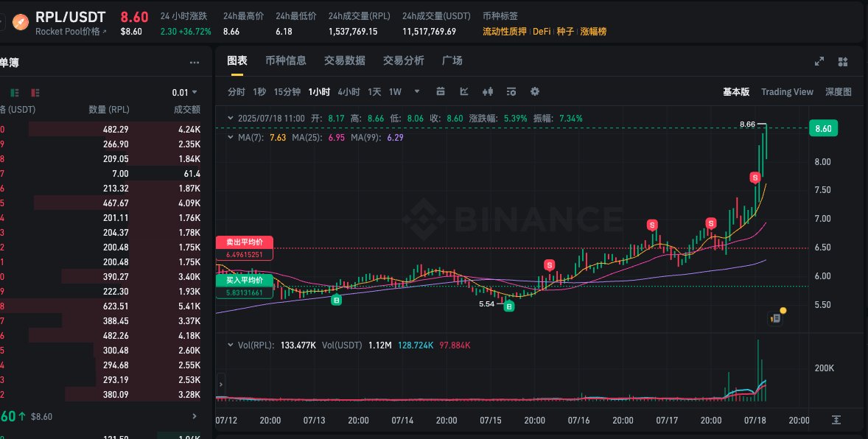Click the 买入平均价 label on chart

tap(244, 280)
